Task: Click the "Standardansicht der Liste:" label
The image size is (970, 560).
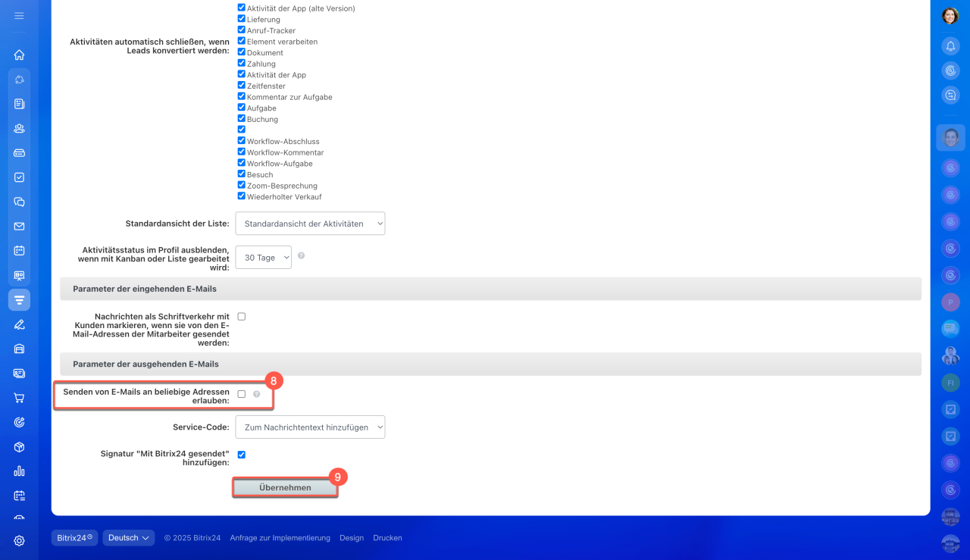Action: pyautogui.click(x=177, y=224)
